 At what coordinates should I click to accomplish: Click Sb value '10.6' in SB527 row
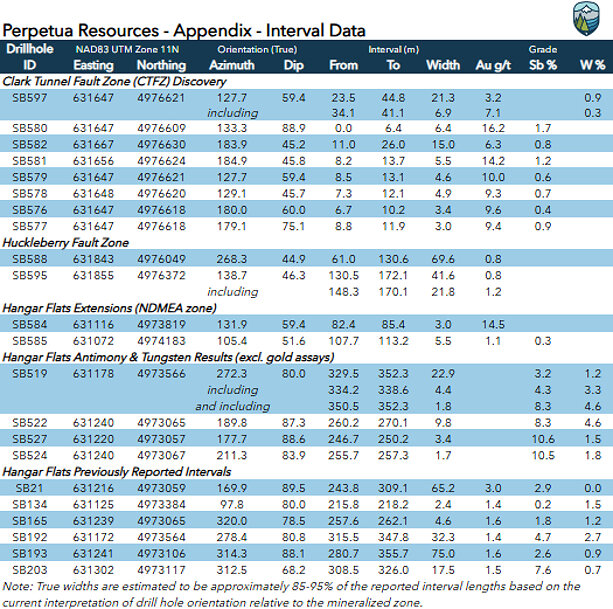pos(543,439)
